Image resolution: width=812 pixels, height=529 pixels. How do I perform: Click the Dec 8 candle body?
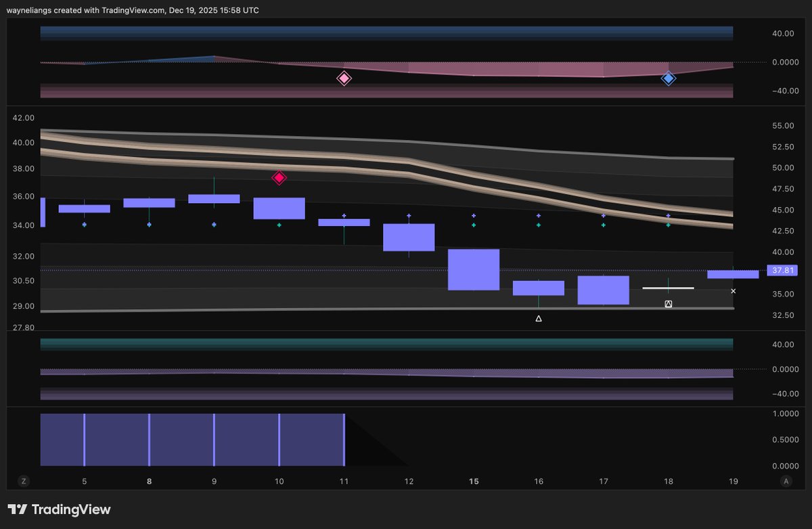point(149,203)
